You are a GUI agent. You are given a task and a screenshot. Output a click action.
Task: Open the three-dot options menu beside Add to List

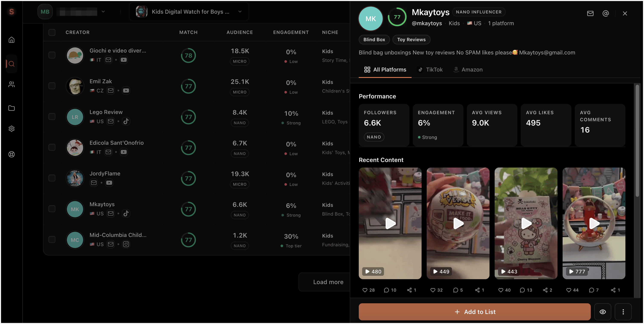click(x=623, y=311)
